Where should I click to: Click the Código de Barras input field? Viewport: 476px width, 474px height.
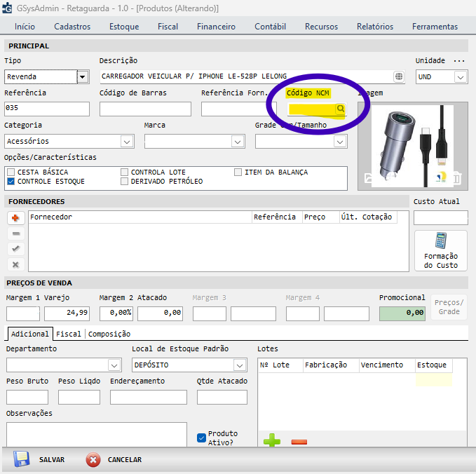point(145,109)
